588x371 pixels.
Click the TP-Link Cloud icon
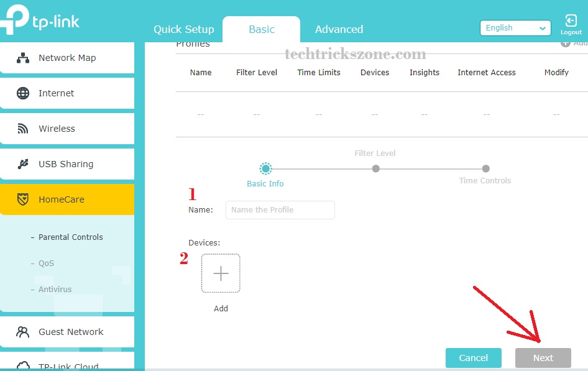(23, 365)
